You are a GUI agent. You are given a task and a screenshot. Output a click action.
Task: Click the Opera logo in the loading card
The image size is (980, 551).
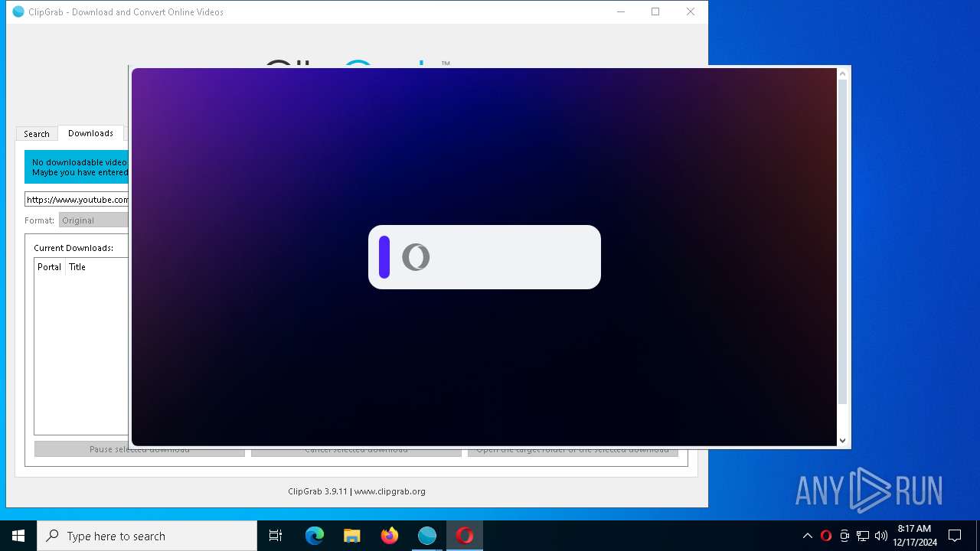(416, 257)
